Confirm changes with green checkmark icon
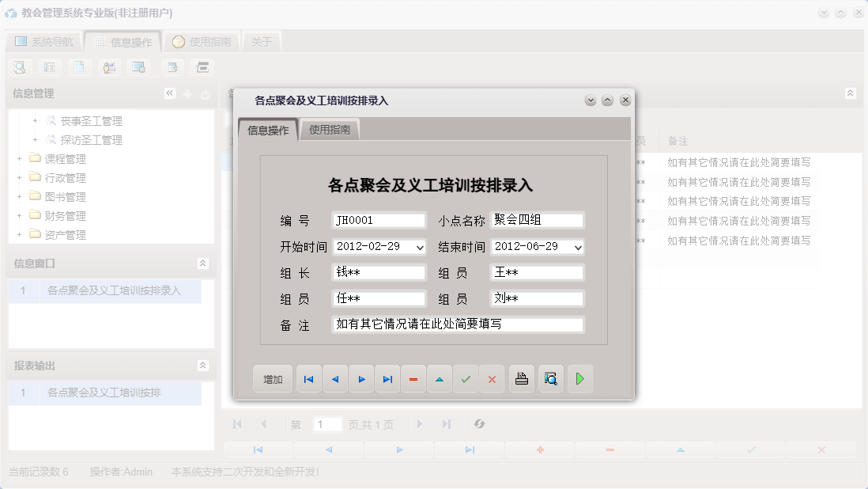Viewport: 868px width, 489px height. pyautogui.click(x=466, y=378)
